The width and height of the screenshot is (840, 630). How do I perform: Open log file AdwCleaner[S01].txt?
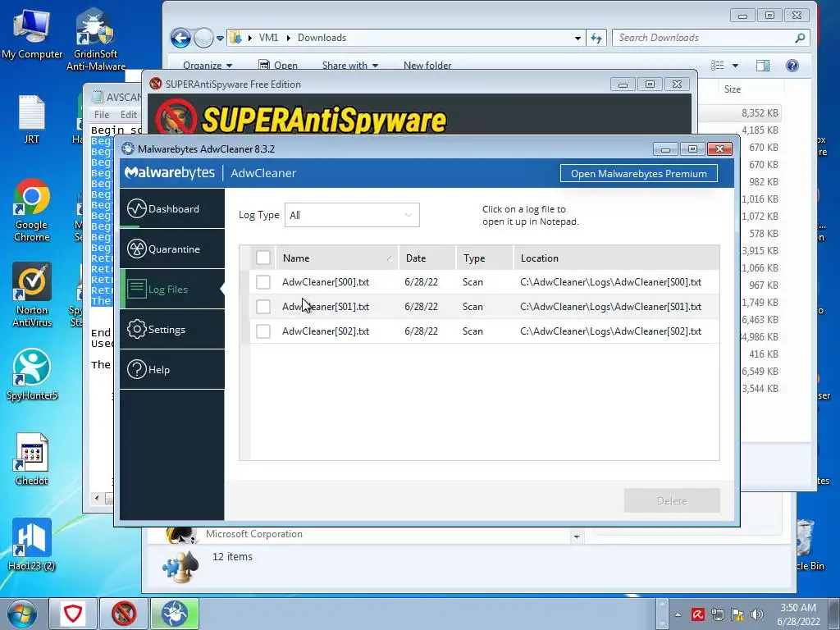pyautogui.click(x=325, y=307)
